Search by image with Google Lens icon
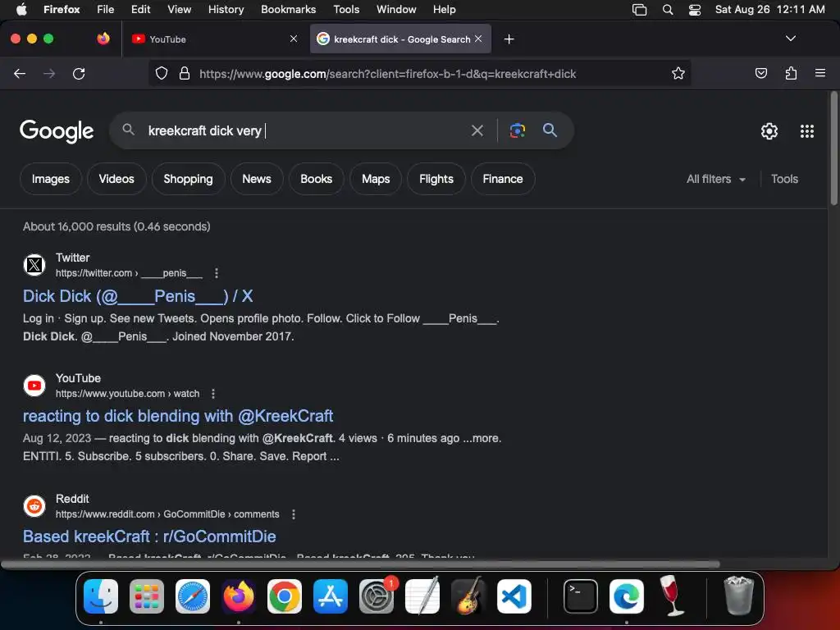 [x=517, y=130]
